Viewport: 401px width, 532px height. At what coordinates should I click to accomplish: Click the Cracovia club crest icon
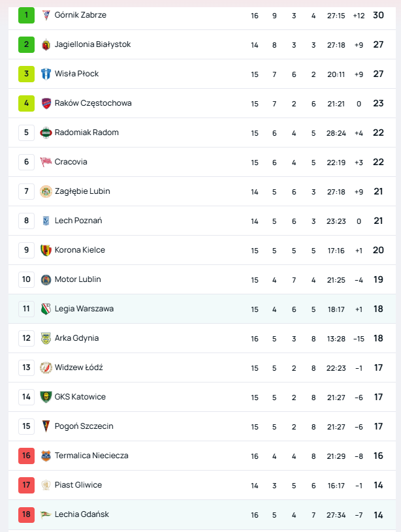pos(46,162)
